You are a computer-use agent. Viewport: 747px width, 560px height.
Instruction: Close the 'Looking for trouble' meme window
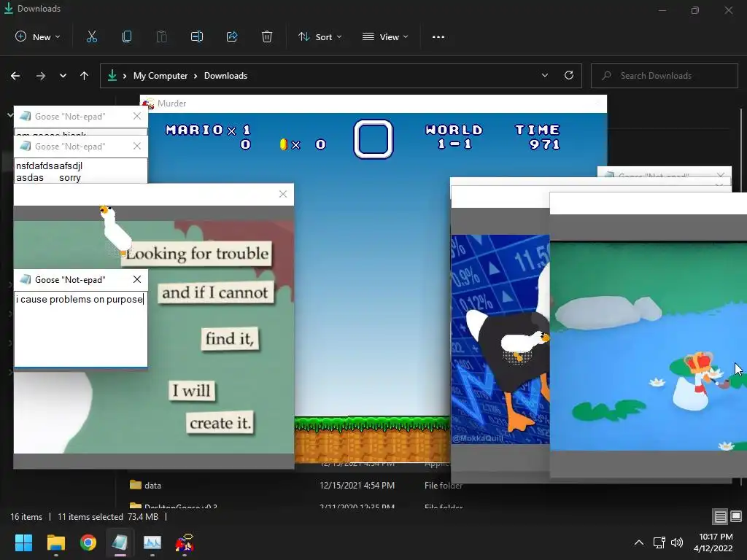coord(283,194)
